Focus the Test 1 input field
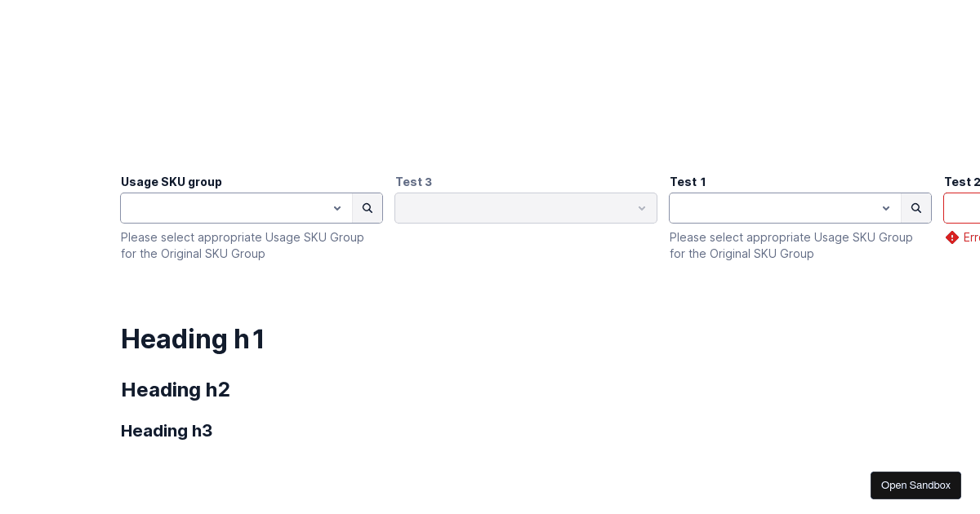 click(x=776, y=208)
